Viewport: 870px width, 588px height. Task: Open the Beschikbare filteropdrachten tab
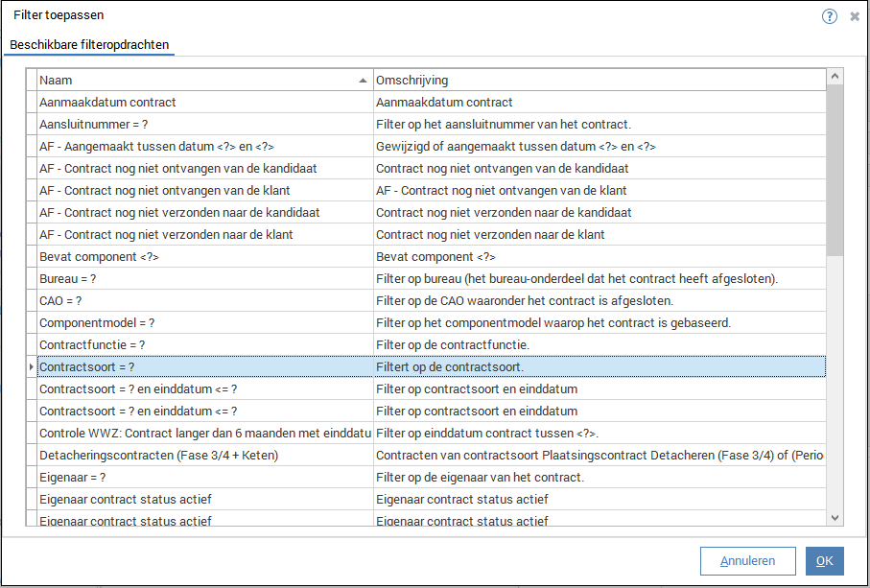(89, 45)
